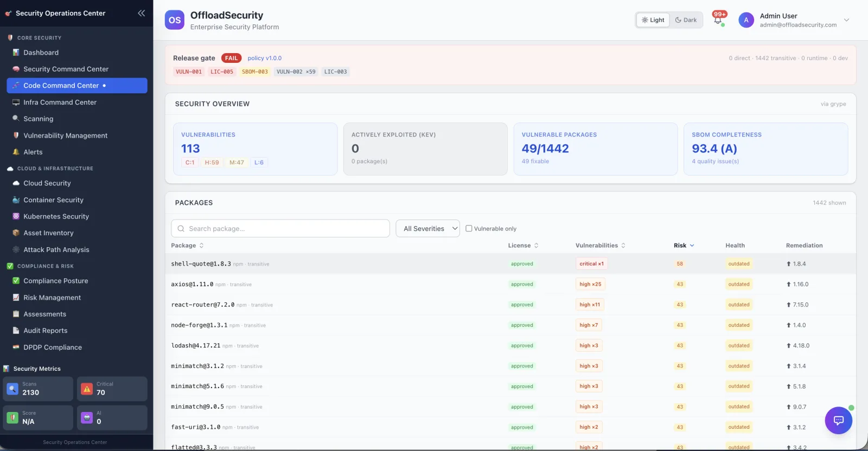868x451 pixels.
Task: Click the Infra Command Center monitor icon
Action: point(16,102)
